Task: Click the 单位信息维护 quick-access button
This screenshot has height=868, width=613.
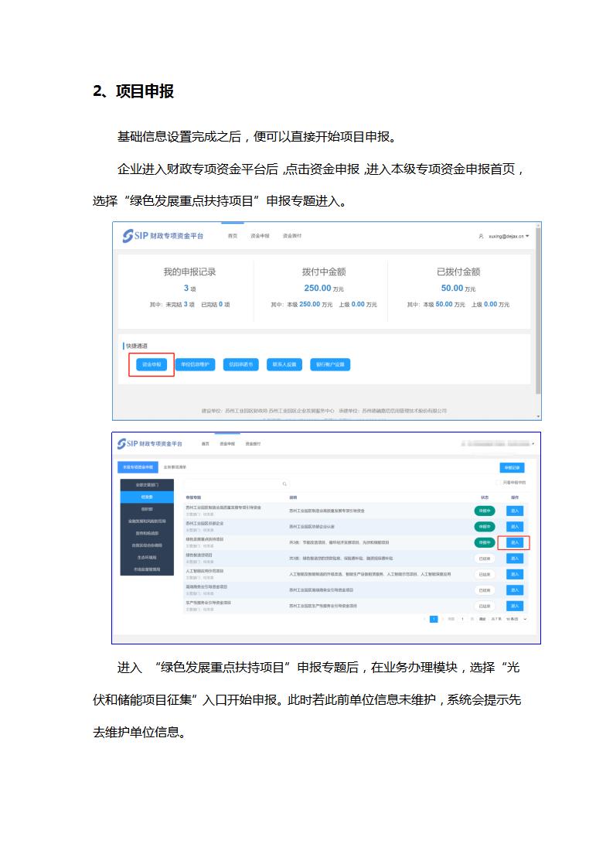Action: (194, 364)
